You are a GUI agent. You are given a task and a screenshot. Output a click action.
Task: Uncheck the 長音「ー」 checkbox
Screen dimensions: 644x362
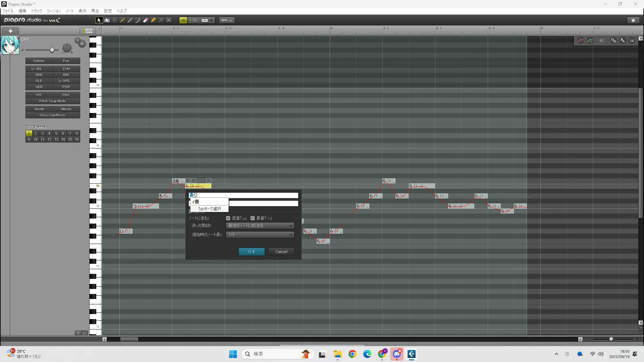[x=253, y=218]
